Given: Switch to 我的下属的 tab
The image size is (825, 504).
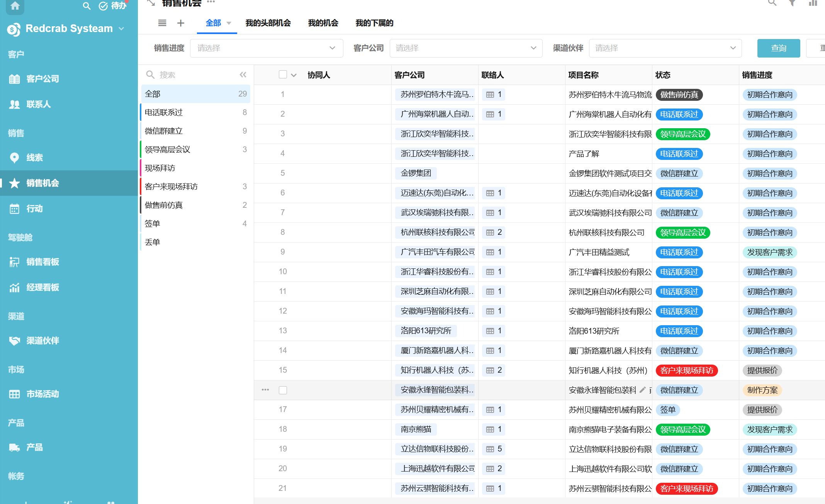Looking at the screenshot, I should pyautogui.click(x=374, y=23).
